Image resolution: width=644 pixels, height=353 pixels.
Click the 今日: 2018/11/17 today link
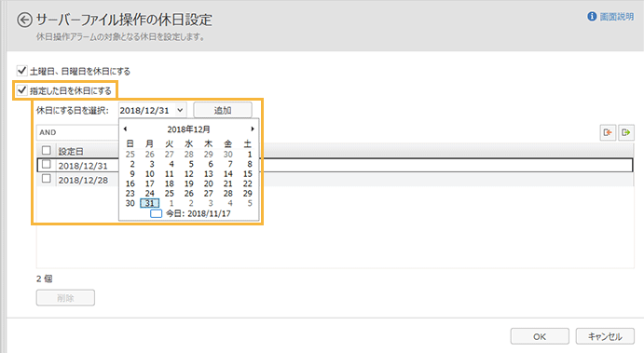point(199,213)
